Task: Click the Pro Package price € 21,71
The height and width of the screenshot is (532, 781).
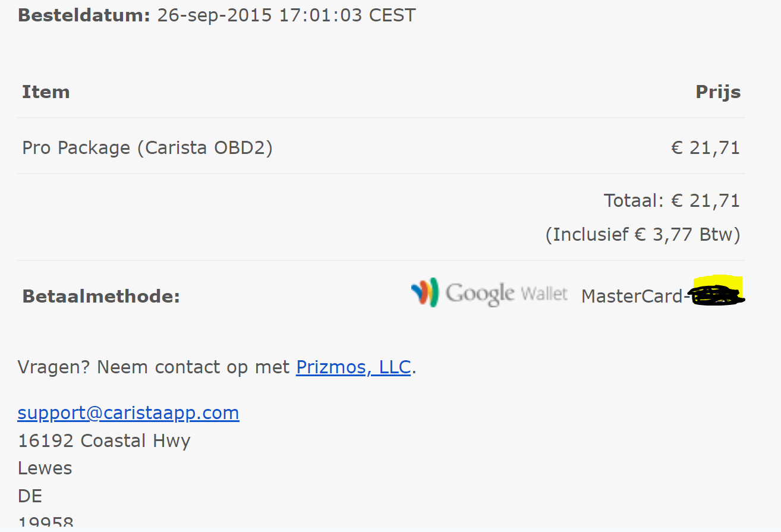Action: pyautogui.click(x=706, y=147)
